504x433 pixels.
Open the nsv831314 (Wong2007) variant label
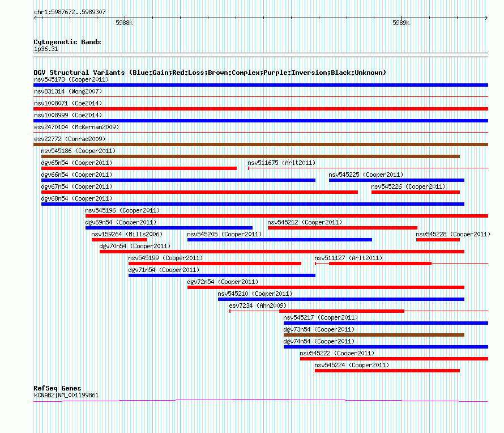point(68,91)
